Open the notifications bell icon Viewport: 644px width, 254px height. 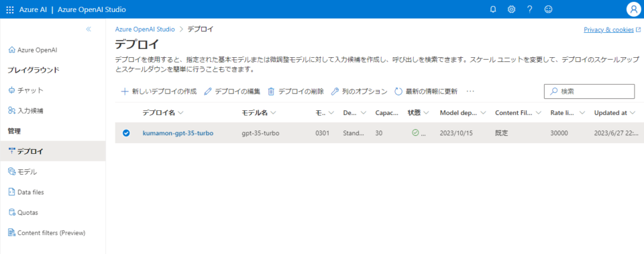coord(493,9)
